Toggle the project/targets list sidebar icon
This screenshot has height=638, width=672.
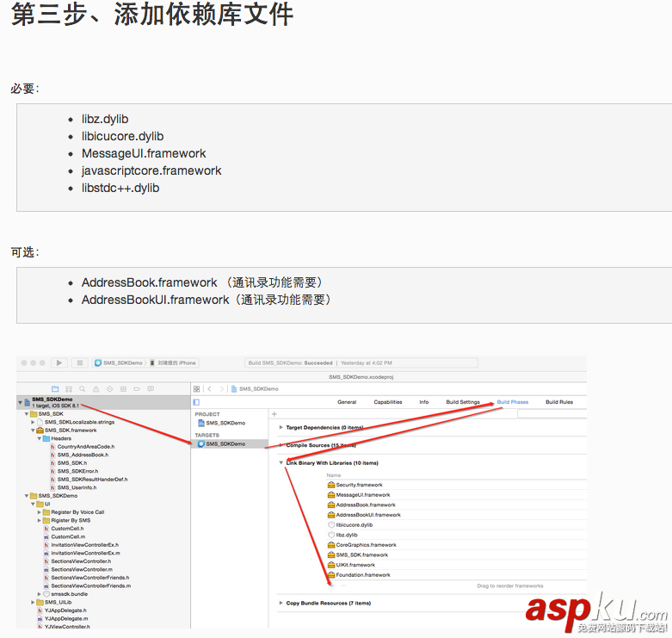click(196, 402)
